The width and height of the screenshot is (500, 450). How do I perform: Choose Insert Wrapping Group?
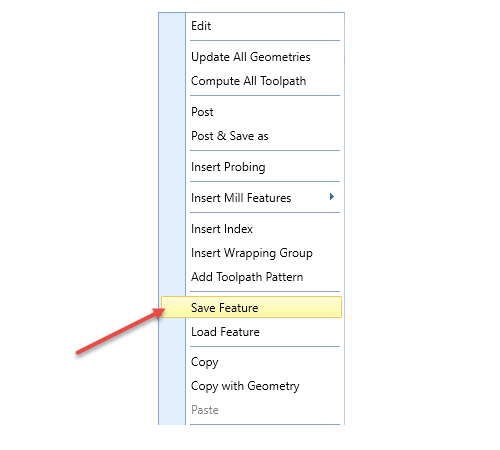coord(251,253)
